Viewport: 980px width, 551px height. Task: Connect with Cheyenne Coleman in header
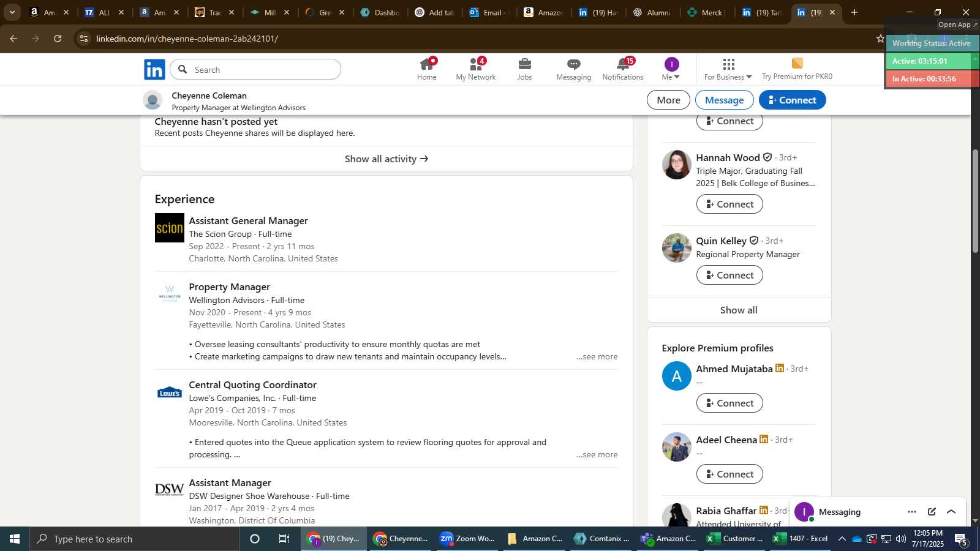coord(792,100)
